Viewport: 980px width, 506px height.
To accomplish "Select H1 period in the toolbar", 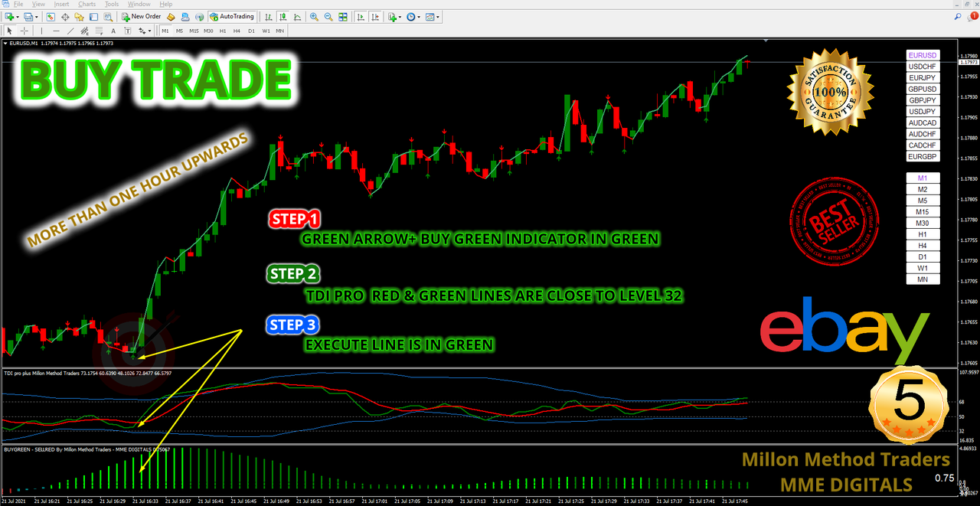I will click(x=223, y=31).
